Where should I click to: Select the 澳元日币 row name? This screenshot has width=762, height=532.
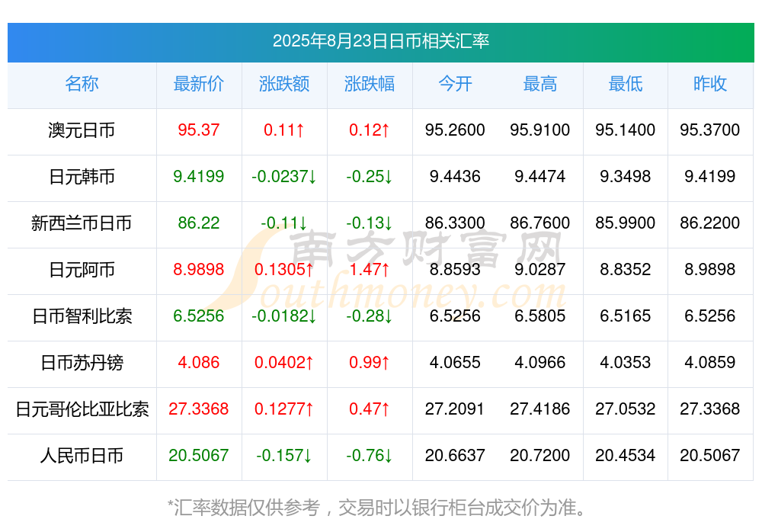82,130
